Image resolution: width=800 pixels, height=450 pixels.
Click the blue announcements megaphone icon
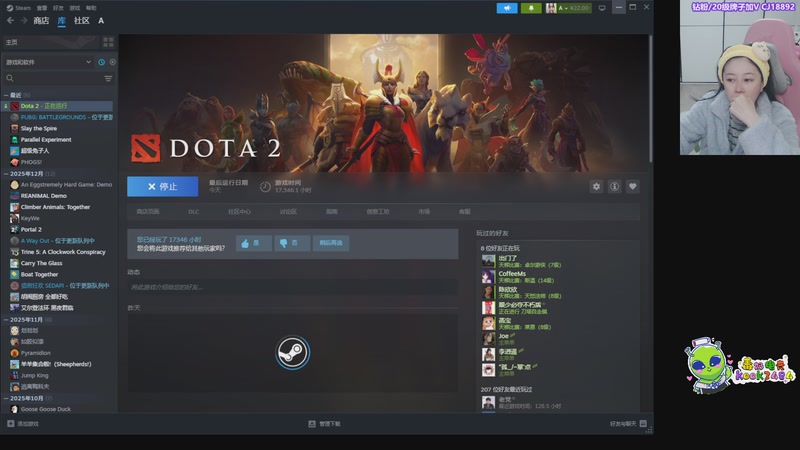coord(507,8)
